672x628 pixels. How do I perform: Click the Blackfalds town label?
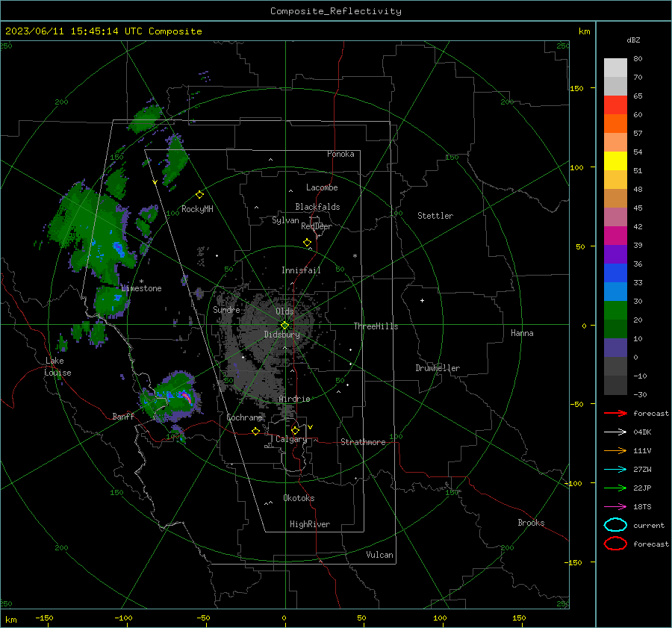[317, 207]
